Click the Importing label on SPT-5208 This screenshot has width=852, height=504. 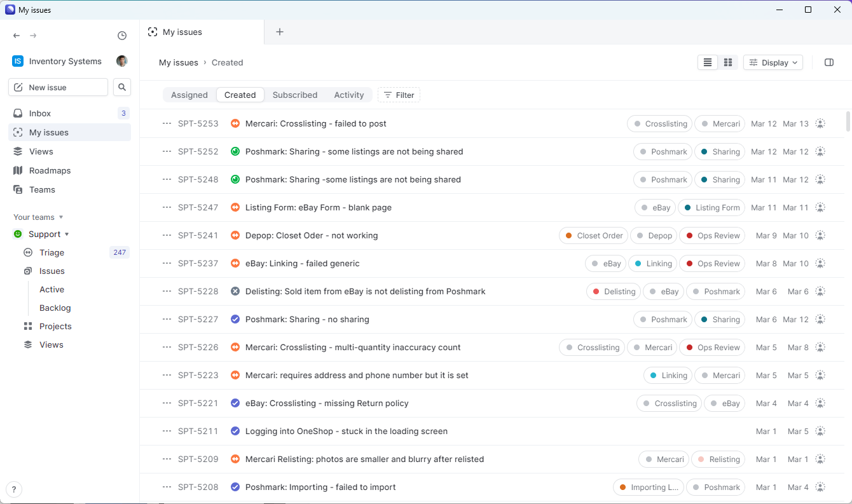click(x=649, y=487)
